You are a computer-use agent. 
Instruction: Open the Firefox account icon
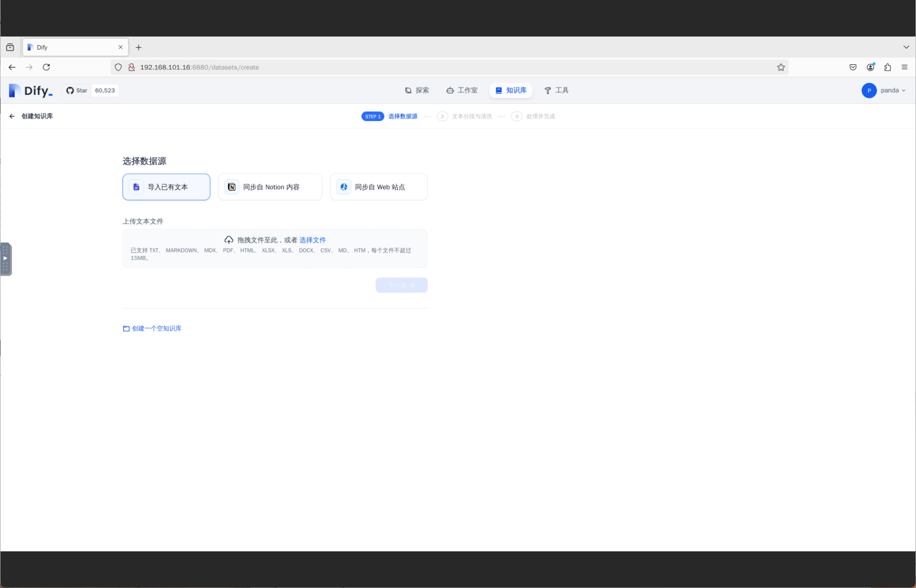coord(870,67)
